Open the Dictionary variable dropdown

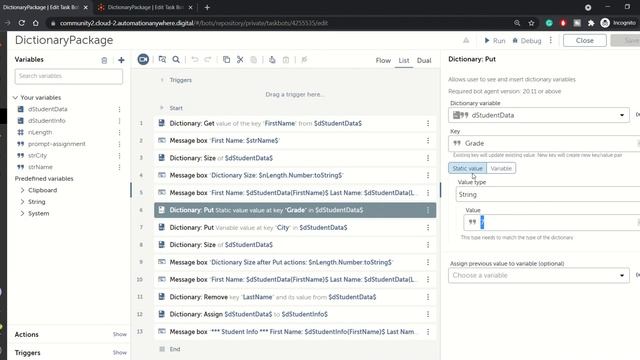click(x=539, y=115)
